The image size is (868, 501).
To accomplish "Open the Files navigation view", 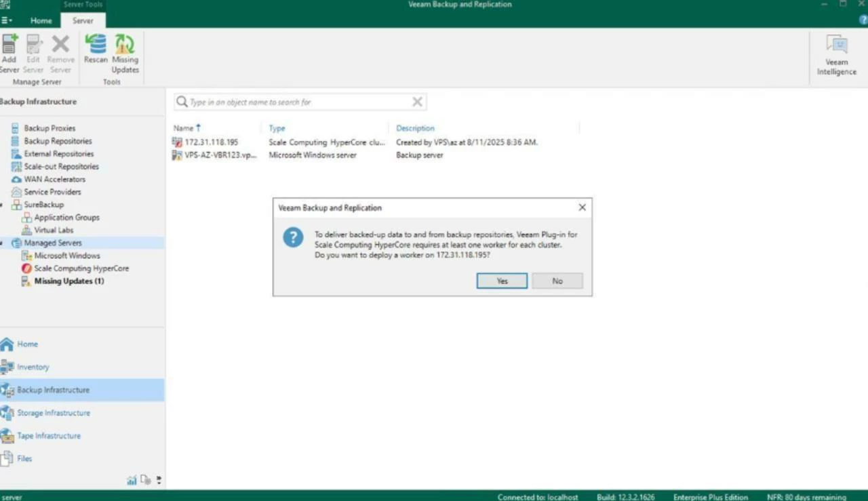I will 81,459.
